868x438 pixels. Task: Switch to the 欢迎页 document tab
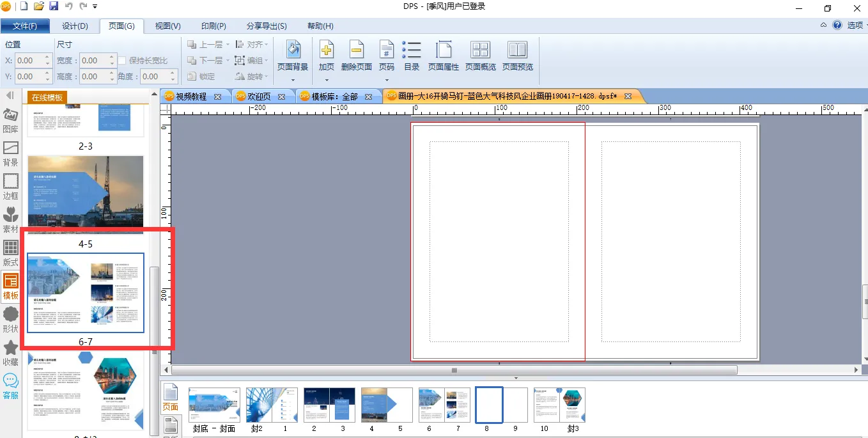[259, 97]
